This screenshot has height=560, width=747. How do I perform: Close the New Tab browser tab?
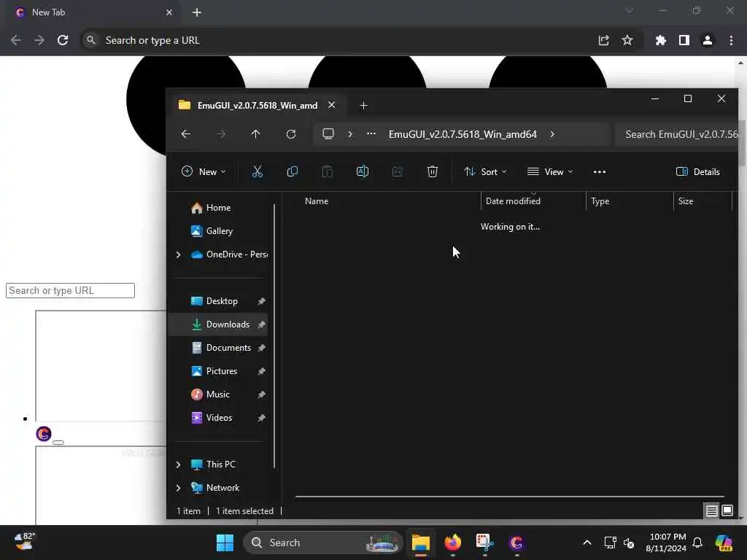[x=169, y=12]
